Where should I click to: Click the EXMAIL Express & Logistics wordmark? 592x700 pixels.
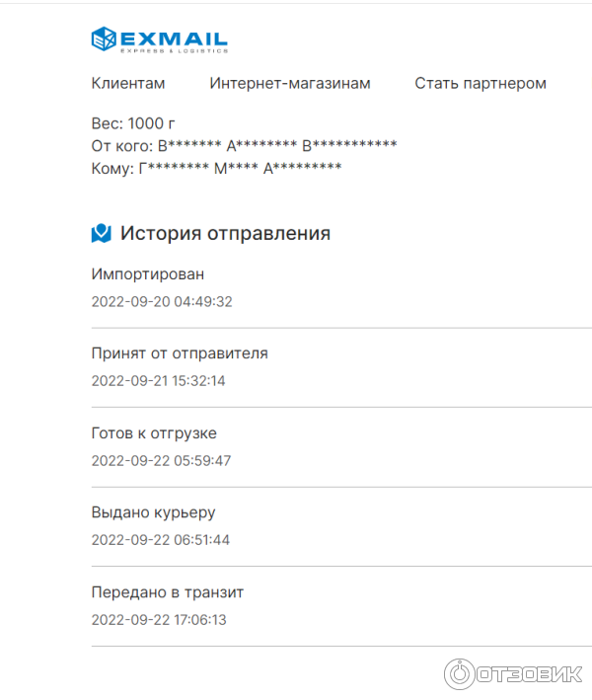pyautogui.click(x=175, y=39)
